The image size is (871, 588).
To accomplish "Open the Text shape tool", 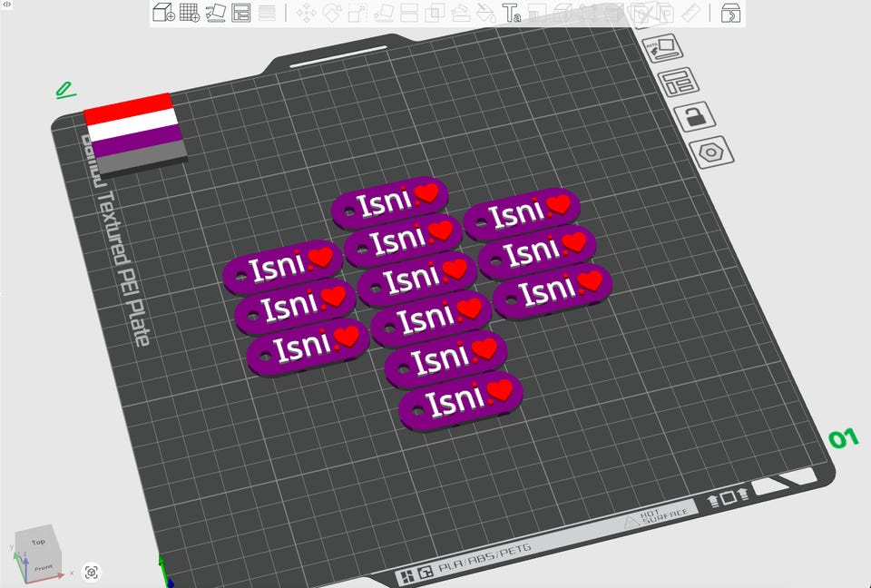I will (511, 12).
